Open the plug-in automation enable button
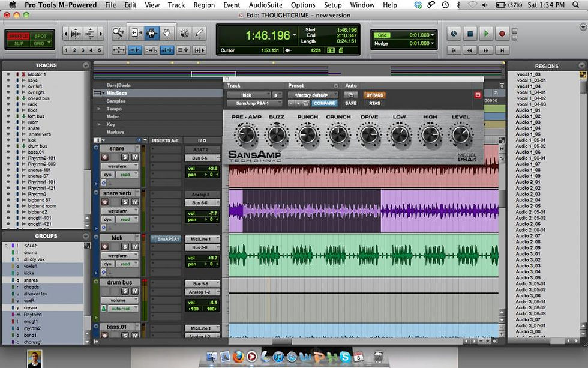The image size is (588, 368). click(x=350, y=95)
